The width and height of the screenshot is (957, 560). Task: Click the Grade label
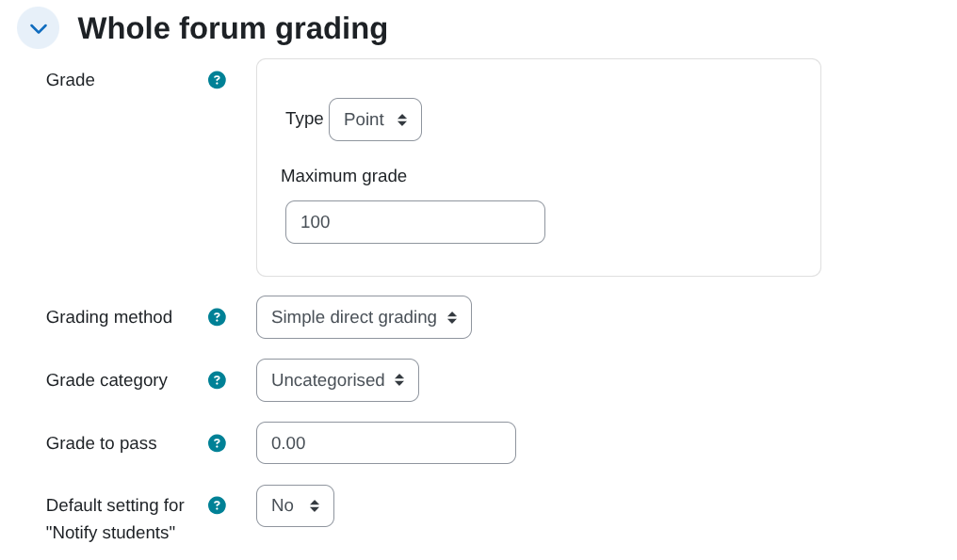click(70, 80)
